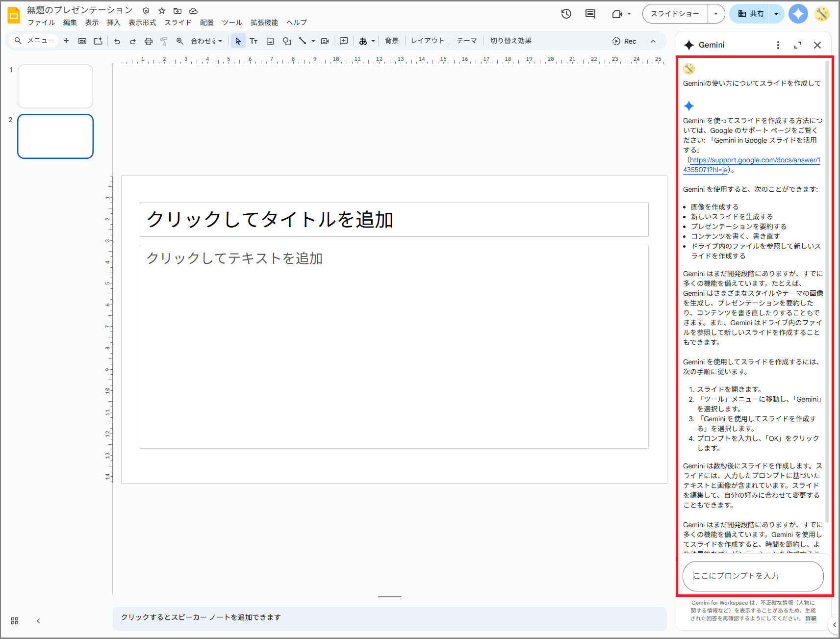Image resolution: width=840 pixels, height=639 pixels.
Task: Click the Gemini prompt input field
Action: pos(753,576)
